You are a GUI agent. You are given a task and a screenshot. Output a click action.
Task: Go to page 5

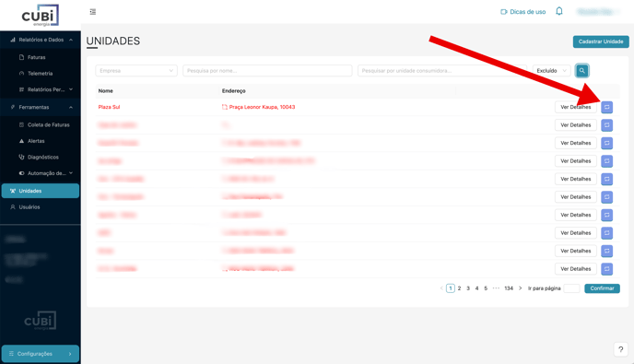486,288
